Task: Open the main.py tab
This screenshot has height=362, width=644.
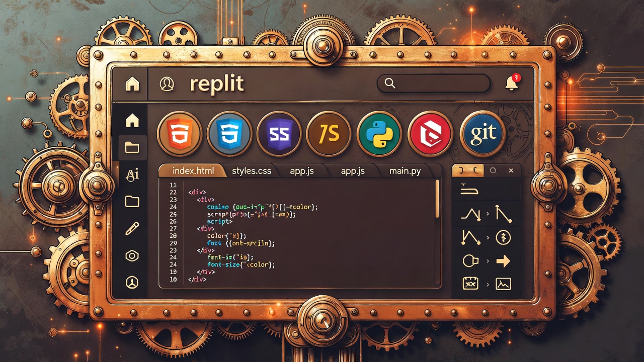Action: click(x=406, y=171)
